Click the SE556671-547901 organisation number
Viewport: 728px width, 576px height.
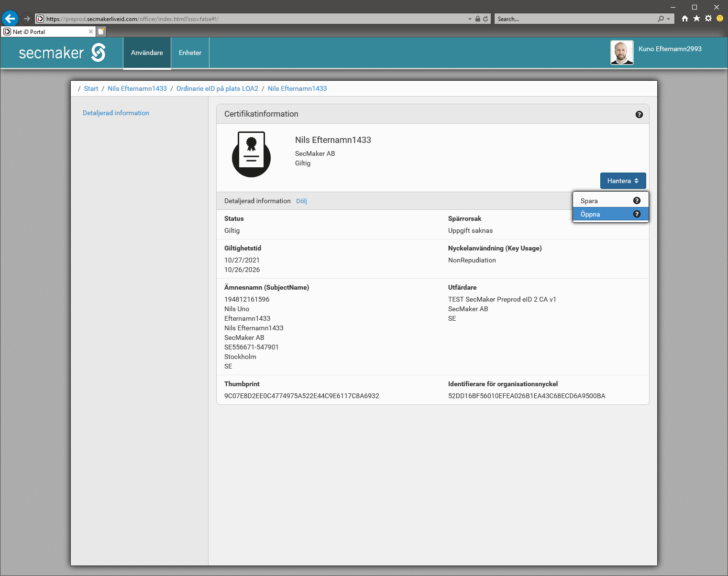click(252, 347)
